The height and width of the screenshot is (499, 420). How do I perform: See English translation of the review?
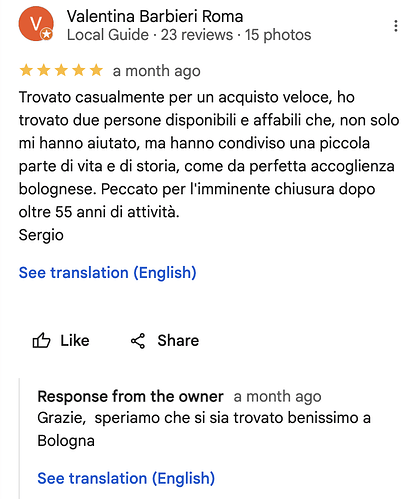coord(107,273)
